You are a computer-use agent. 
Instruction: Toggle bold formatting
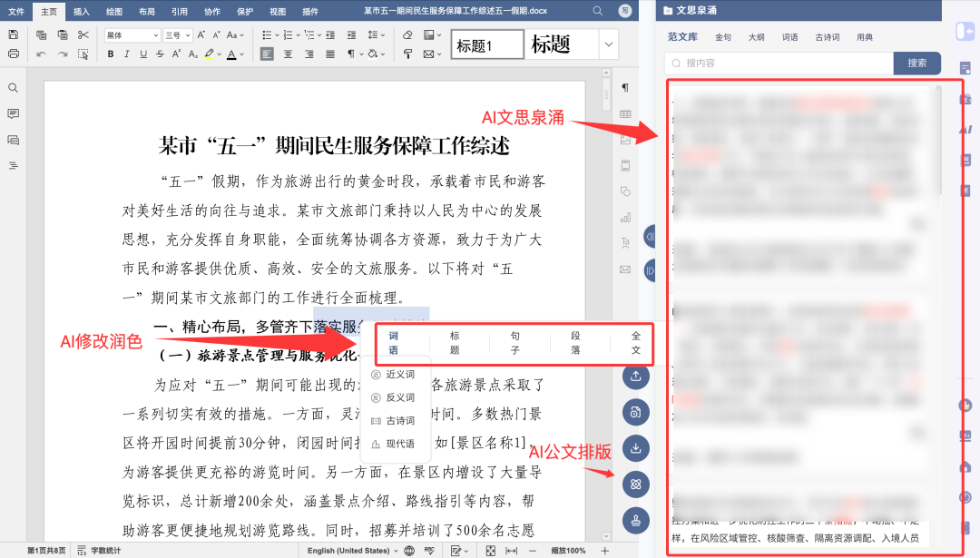click(x=111, y=54)
